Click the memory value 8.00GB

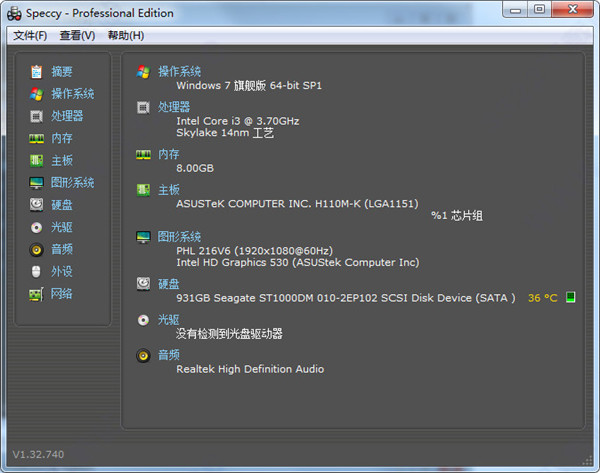195,168
